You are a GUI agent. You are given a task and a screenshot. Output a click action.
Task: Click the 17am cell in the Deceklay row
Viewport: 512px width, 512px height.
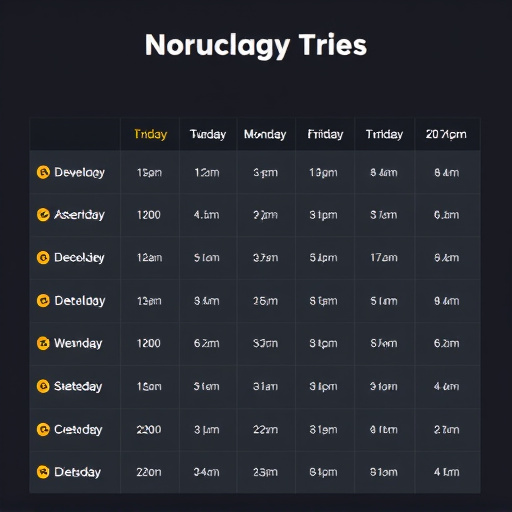pyautogui.click(x=384, y=258)
